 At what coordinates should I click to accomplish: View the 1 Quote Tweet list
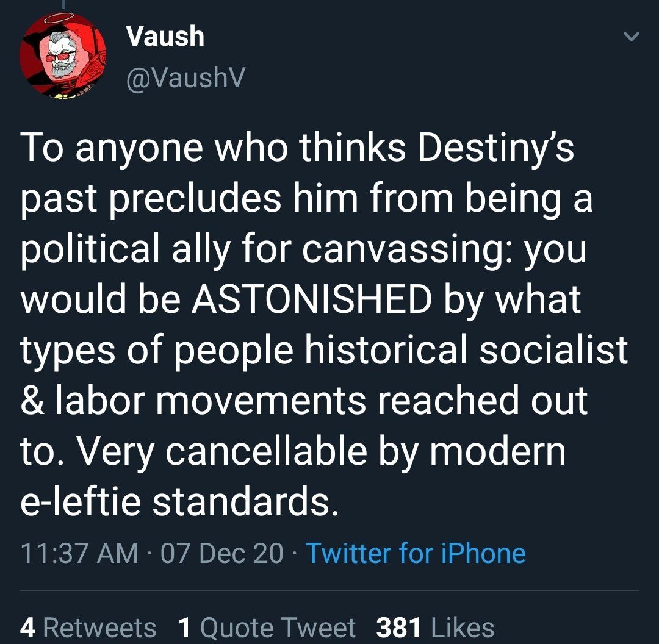coord(267,628)
